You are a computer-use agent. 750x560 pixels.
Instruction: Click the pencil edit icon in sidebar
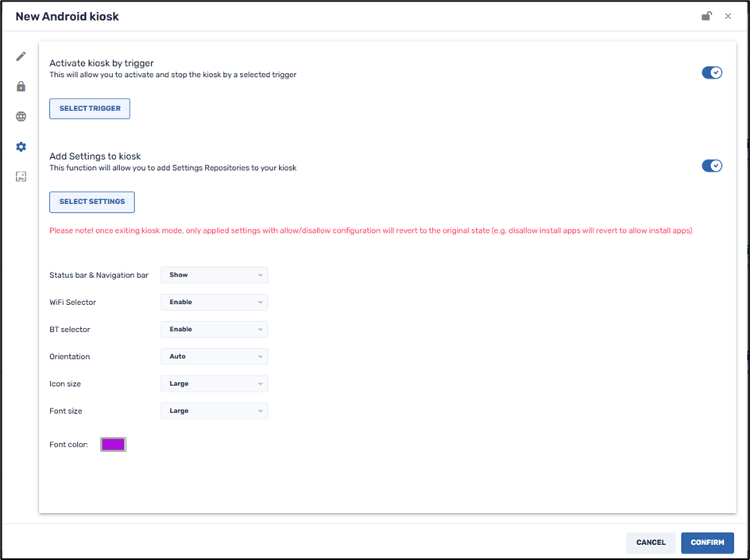coord(21,56)
